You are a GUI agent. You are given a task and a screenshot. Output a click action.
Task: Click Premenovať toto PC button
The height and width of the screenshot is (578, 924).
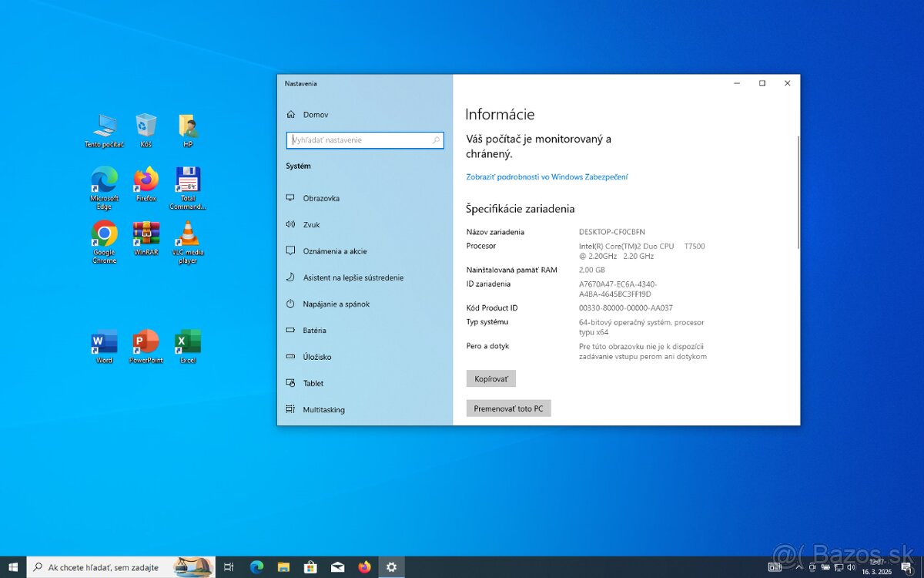point(508,408)
